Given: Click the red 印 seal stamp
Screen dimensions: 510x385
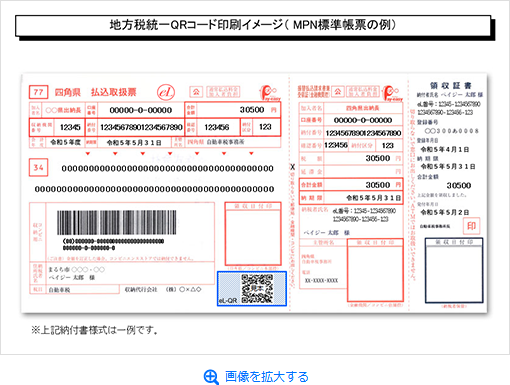Looking at the screenshot, I should coord(472,226).
